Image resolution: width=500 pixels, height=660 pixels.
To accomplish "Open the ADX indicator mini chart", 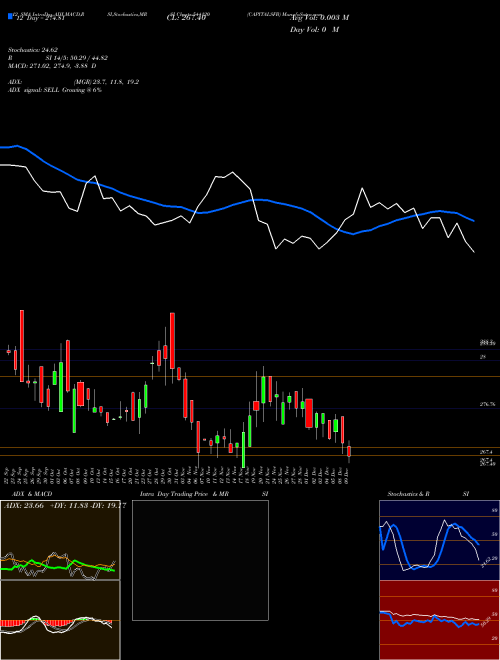I will (60, 540).
